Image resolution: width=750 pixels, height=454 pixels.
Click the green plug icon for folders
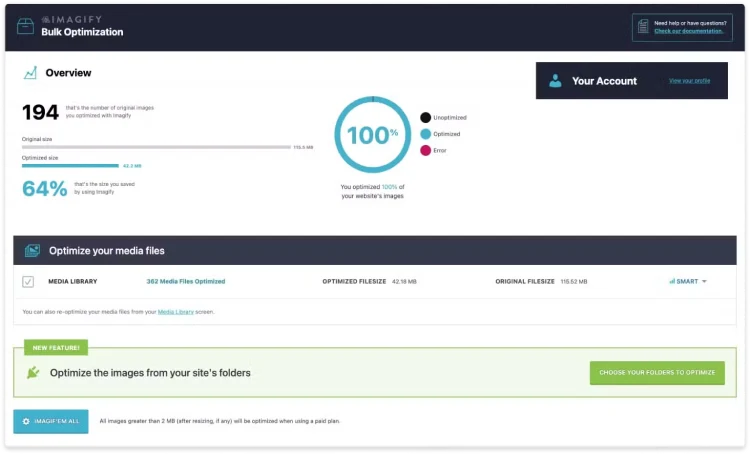[x=32, y=373]
